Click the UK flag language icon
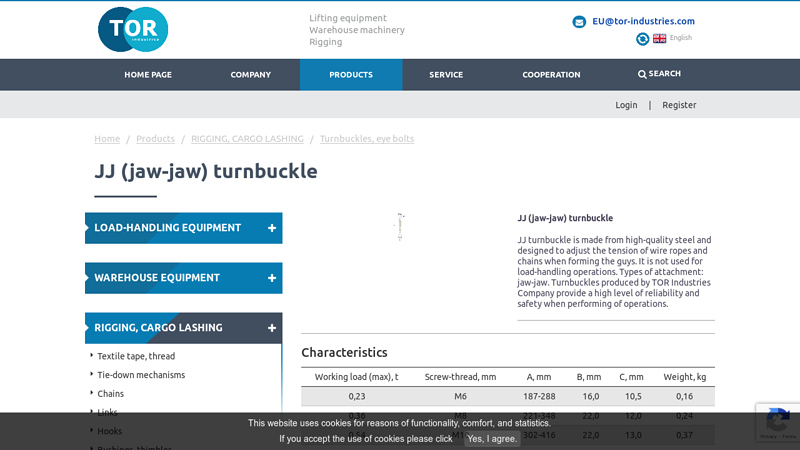The height and width of the screenshot is (450, 800). 660,38
